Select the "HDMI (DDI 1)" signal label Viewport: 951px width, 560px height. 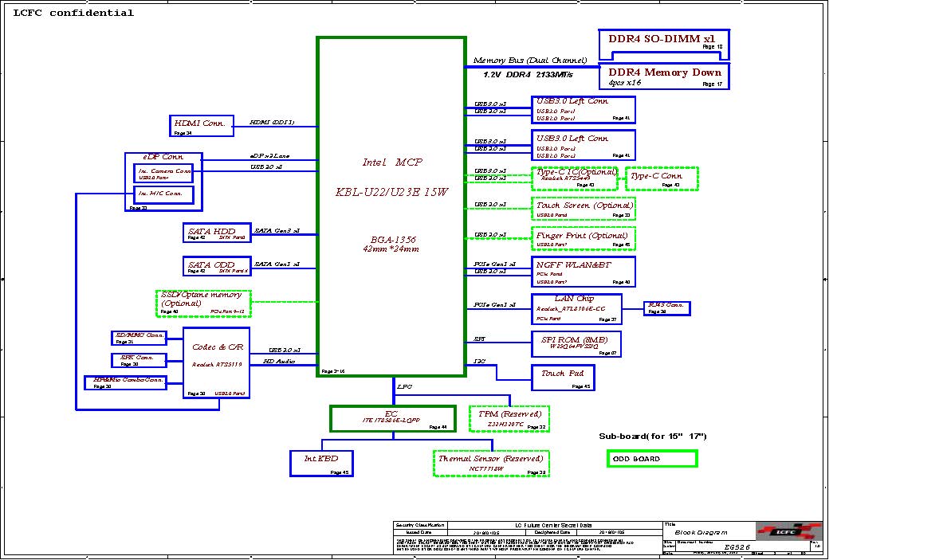point(272,122)
